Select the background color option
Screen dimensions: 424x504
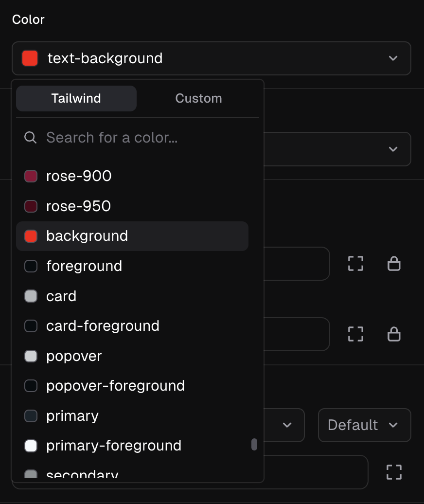(x=87, y=236)
